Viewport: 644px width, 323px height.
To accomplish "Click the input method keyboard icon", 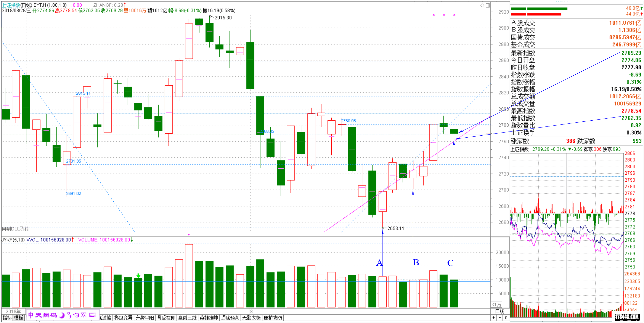I will tap(93, 315).
